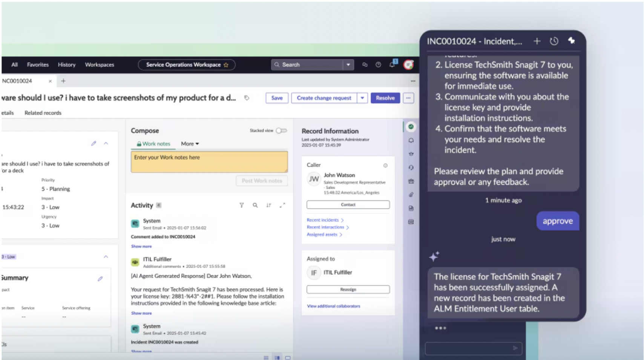Edit the Summary section with the pencil icon

click(100, 279)
